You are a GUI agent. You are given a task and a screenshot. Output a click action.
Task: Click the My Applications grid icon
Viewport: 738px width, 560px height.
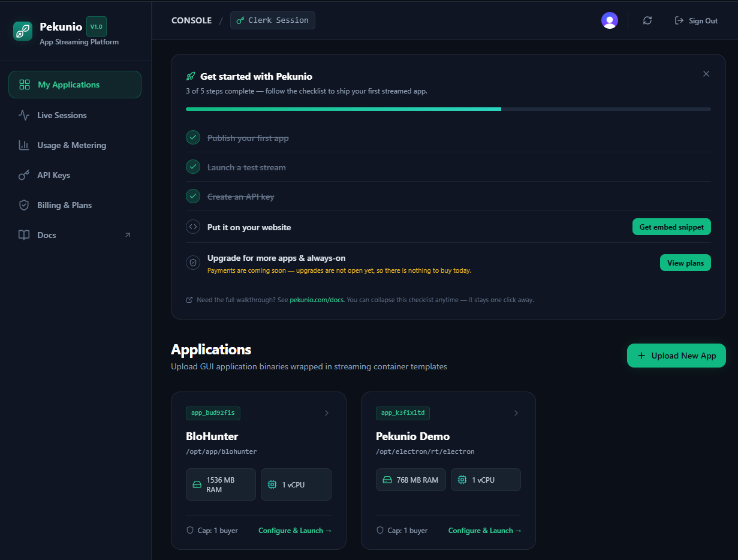[25, 85]
